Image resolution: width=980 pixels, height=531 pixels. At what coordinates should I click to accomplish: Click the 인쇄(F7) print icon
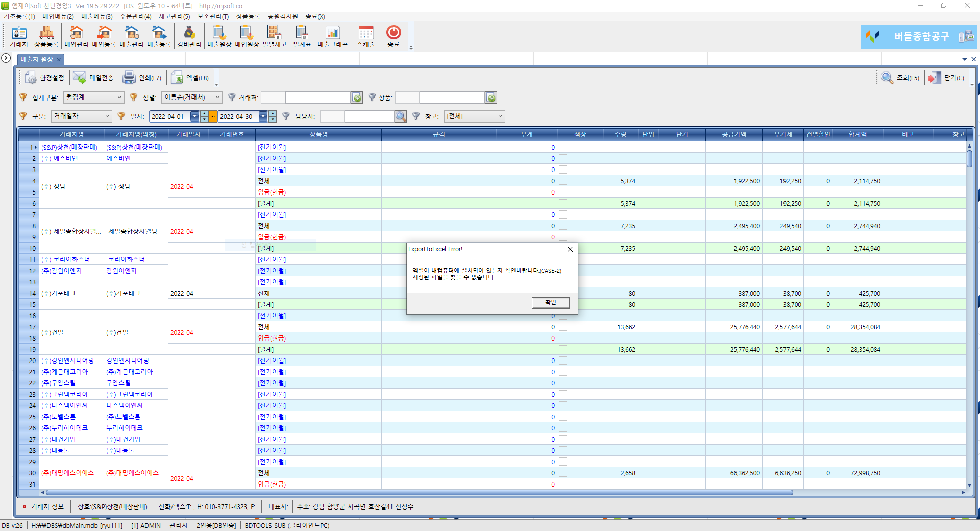tap(142, 78)
